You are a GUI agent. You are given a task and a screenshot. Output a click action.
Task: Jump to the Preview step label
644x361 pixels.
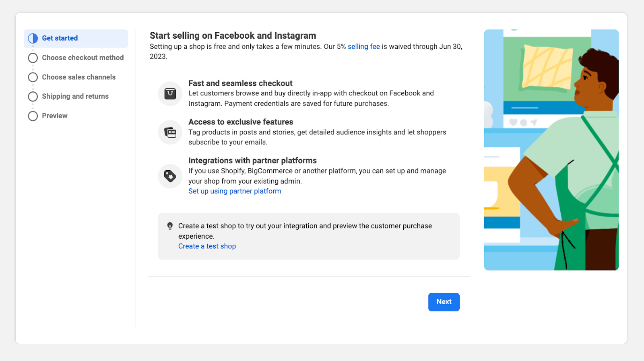[x=55, y=116]
